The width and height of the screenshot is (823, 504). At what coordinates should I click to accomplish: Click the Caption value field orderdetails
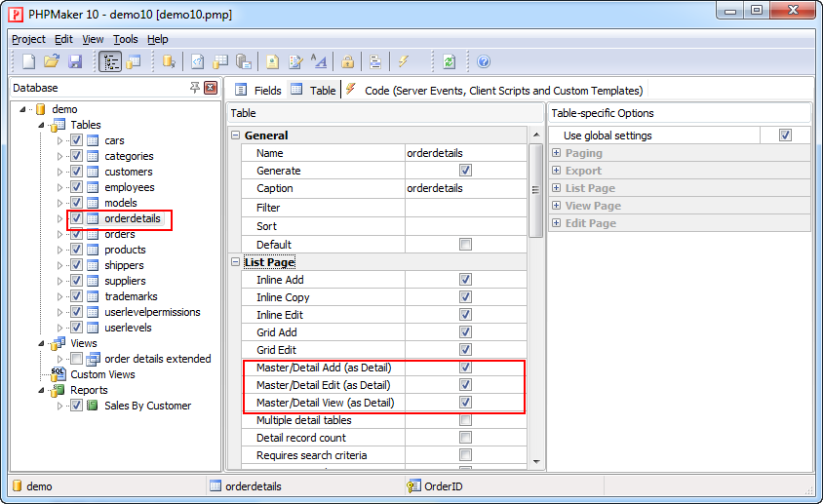465,188
